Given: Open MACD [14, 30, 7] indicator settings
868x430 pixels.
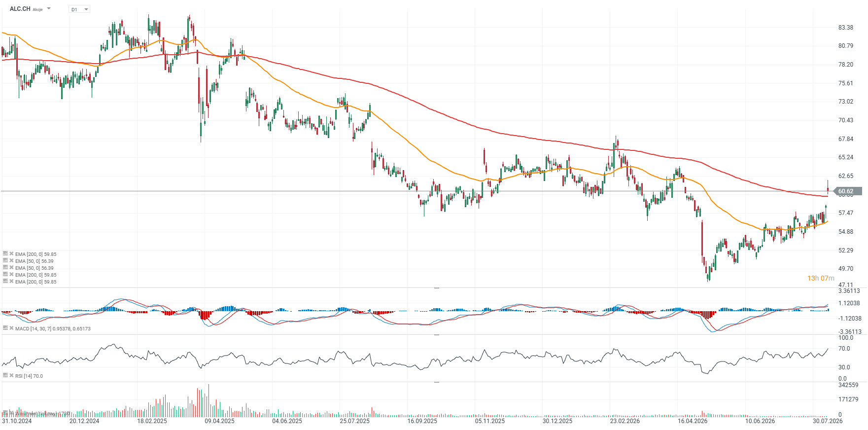Looking at the screenshot, I should point(5,328).
